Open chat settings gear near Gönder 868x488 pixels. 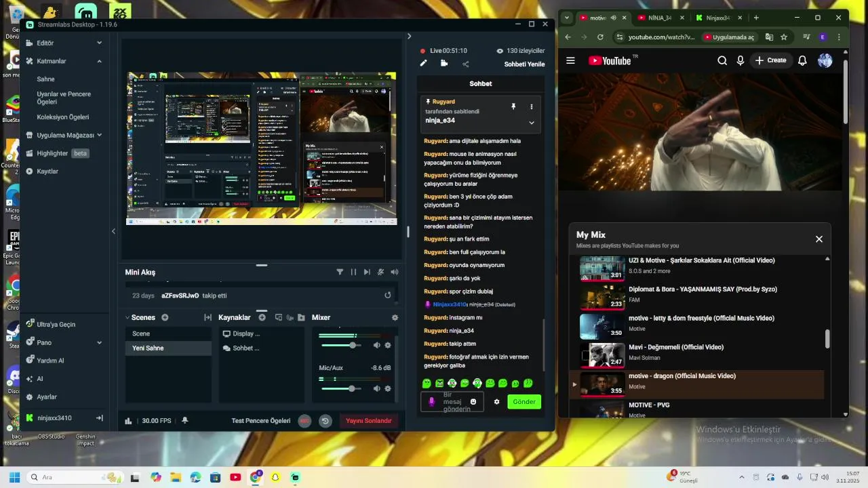496,402
